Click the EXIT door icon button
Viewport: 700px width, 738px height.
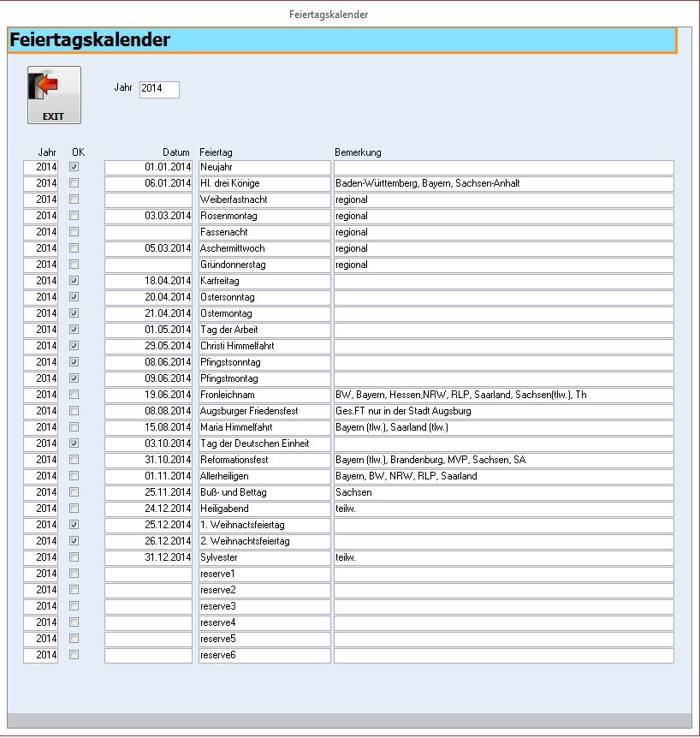tap(54, 95)
